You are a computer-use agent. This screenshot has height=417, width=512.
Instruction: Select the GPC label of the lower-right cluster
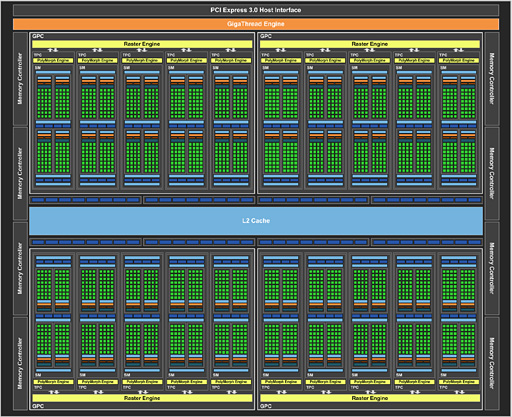pyautogui.click(x=266, y=406)
